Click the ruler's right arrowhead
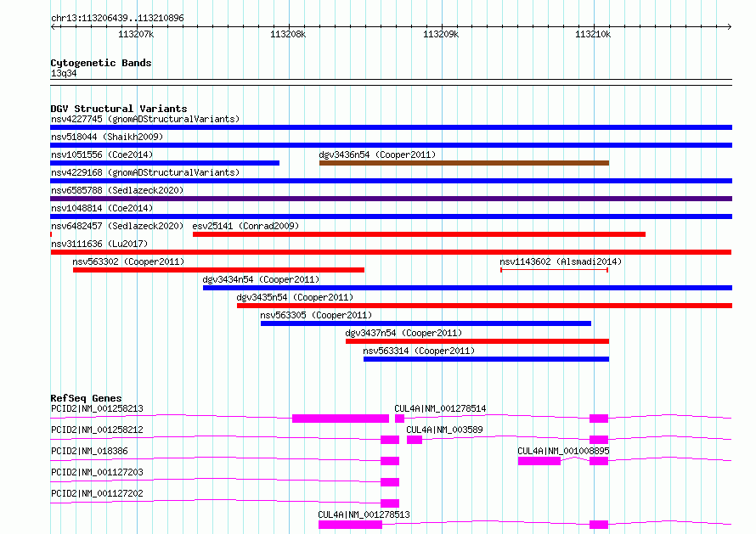 click(x=730, y=26)
